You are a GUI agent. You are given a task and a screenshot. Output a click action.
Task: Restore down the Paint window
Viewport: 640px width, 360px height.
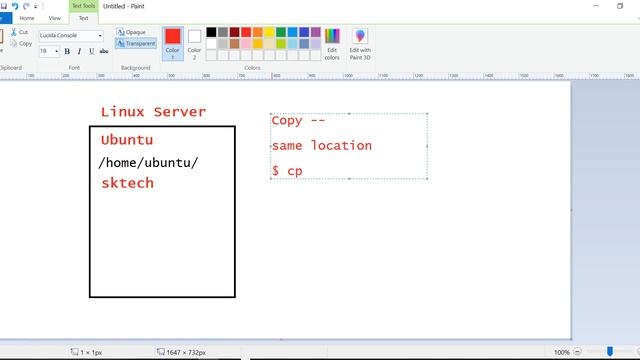point(620,6)
